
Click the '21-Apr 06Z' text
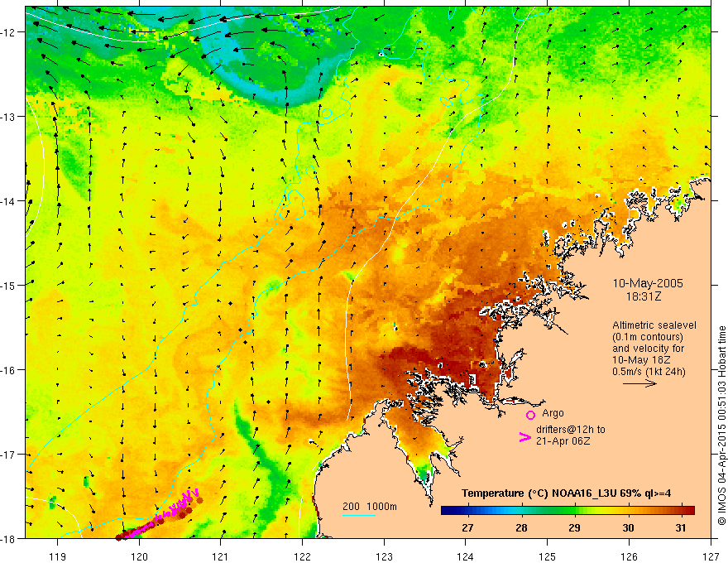click(x=563, y=441)
